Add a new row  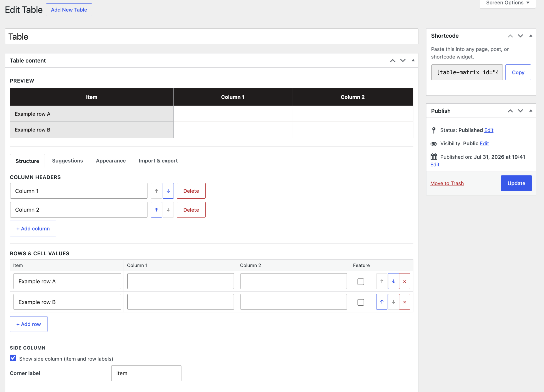pyautogui.click(x=29, y=324)
